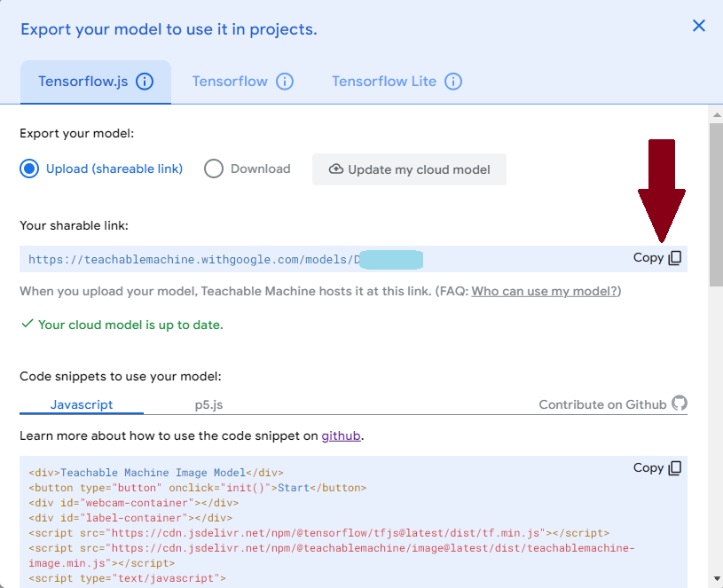The image size is (723, 588).
Task: Click the 'Teachable Machine Image Model' code line
Action: pos(156,473)
